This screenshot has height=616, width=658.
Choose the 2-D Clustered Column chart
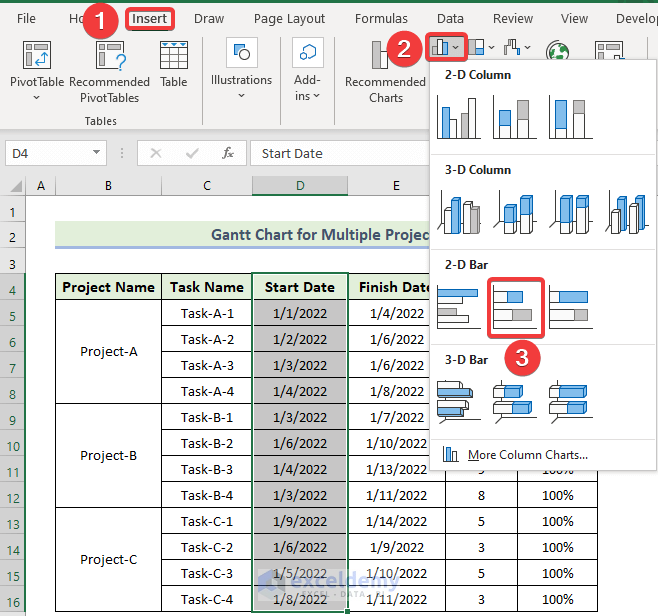(x=459, y=118)
